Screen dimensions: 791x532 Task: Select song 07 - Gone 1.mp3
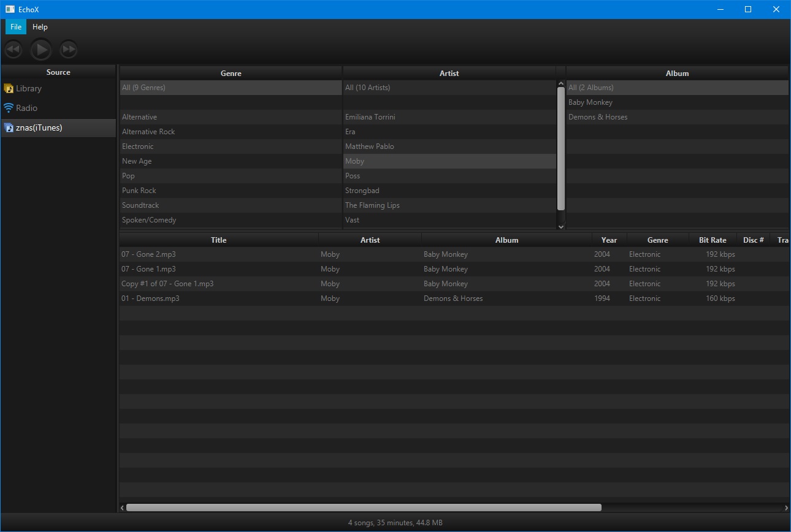454,269
